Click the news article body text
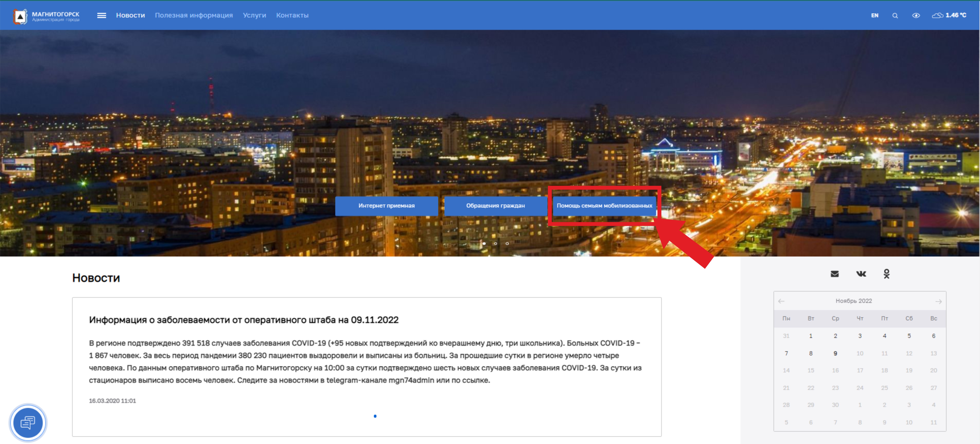The height and width of the screenshot is (444, 980). pyautogui.click(x=365, y=362)
